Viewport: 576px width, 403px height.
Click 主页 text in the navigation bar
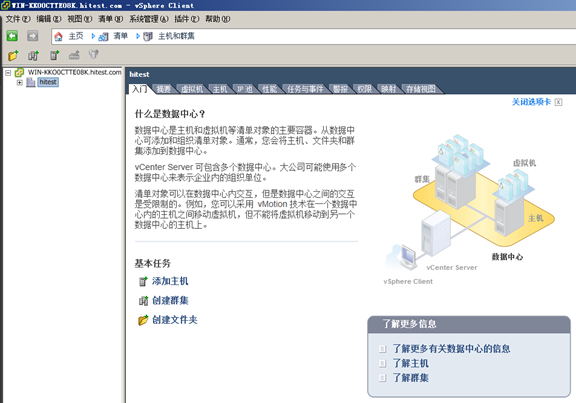coord(76,36)
